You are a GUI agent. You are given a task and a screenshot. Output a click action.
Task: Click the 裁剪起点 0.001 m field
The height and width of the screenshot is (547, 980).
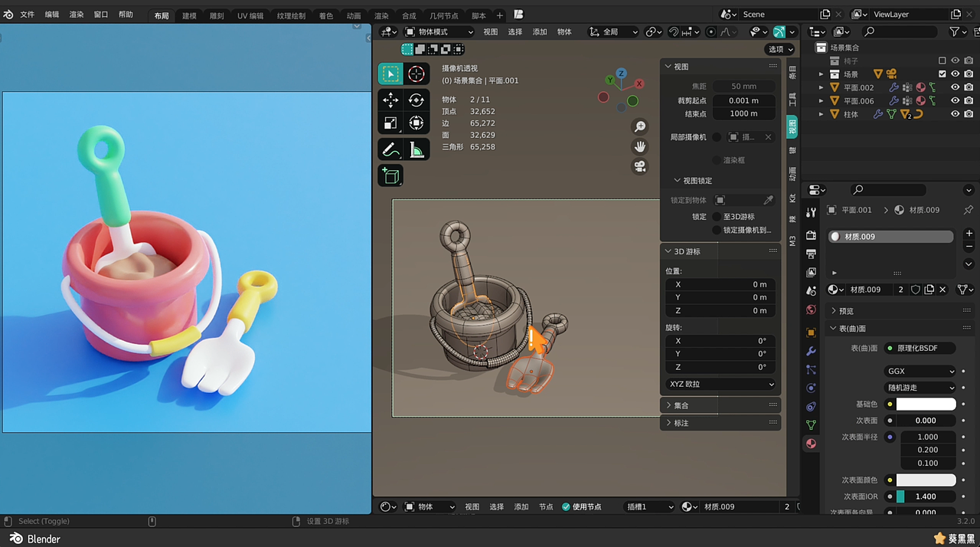click(743, 100)
